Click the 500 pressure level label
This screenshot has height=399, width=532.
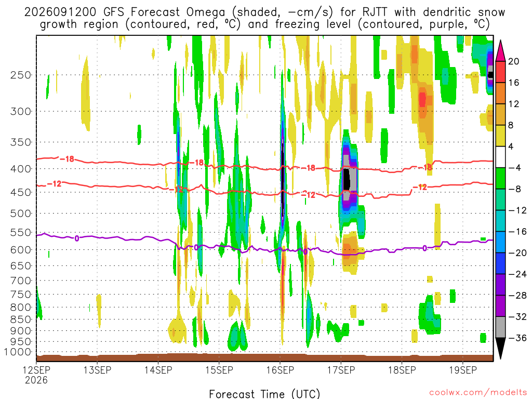(21, 214)
